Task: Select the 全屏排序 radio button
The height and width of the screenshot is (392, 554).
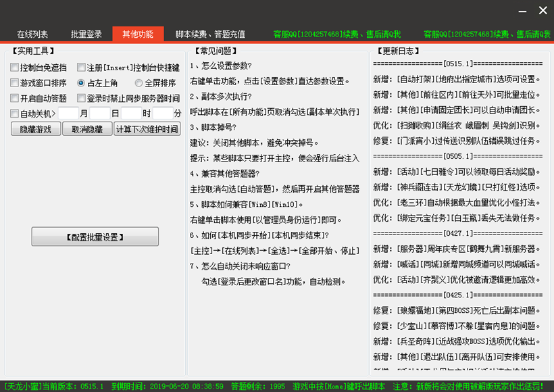Action: click(x=138, y=83)
